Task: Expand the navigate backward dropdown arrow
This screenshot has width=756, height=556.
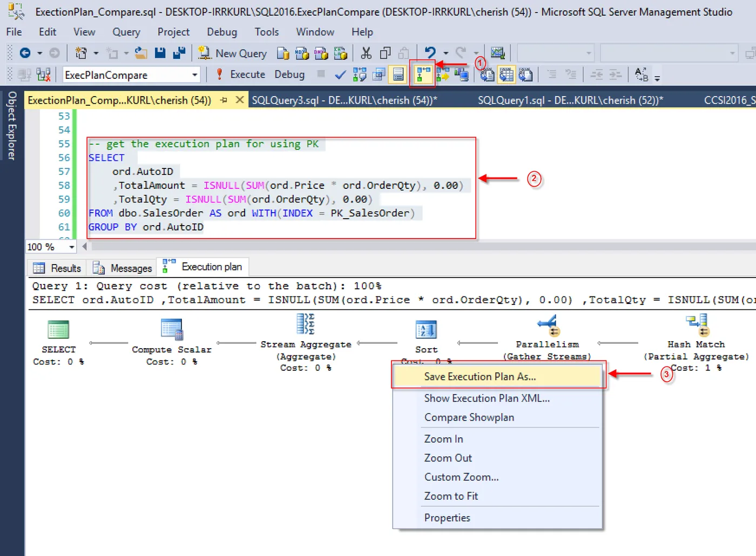Action: point(39,53)
